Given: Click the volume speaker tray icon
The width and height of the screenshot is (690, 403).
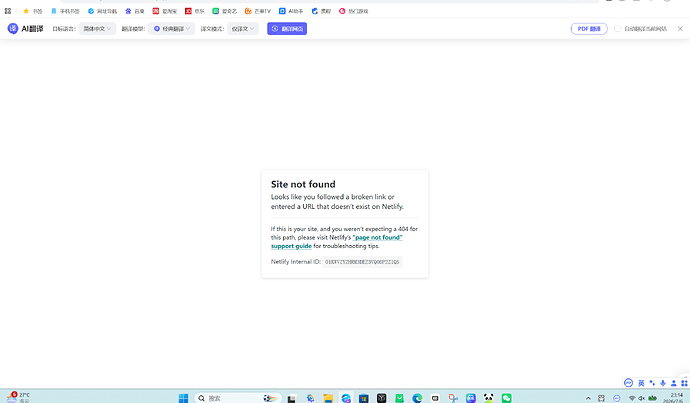Looking at the screenshot, I should 642,398.
